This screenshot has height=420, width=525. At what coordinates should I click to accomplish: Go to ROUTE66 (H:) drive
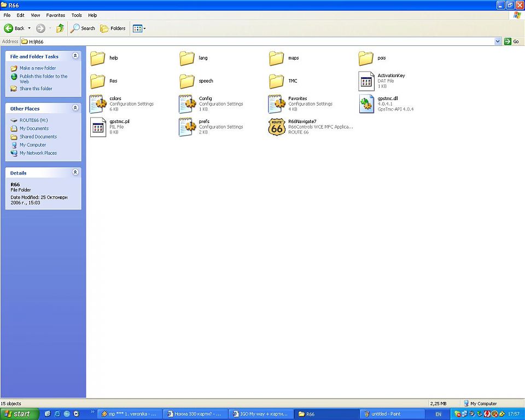tap(33, 120)
